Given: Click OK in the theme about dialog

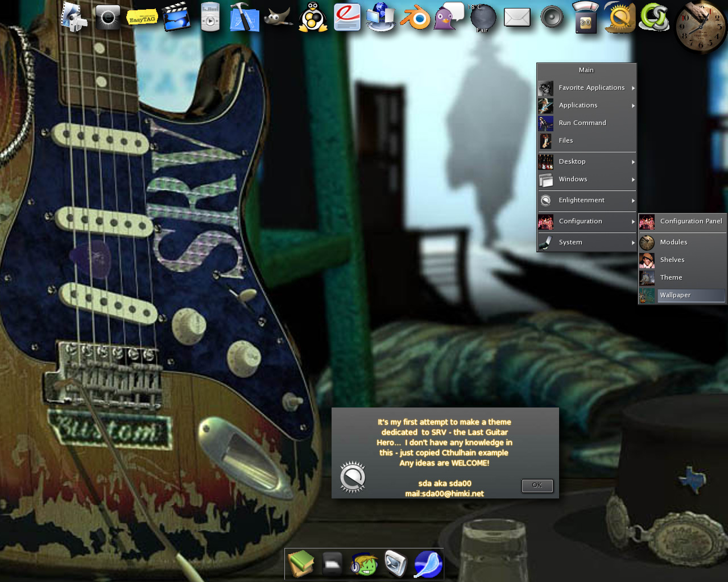Looking at the screenshot, I should click(537, 485).
